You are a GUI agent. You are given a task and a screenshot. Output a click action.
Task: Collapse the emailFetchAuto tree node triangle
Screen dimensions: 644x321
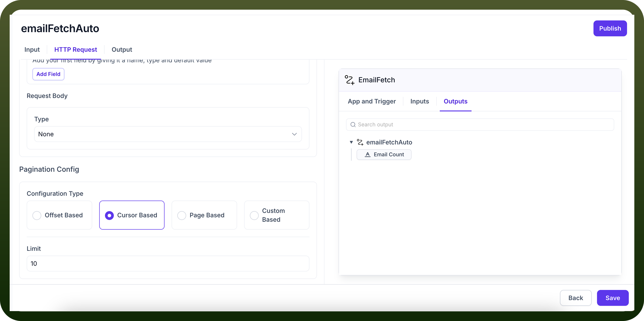(351, 142)
